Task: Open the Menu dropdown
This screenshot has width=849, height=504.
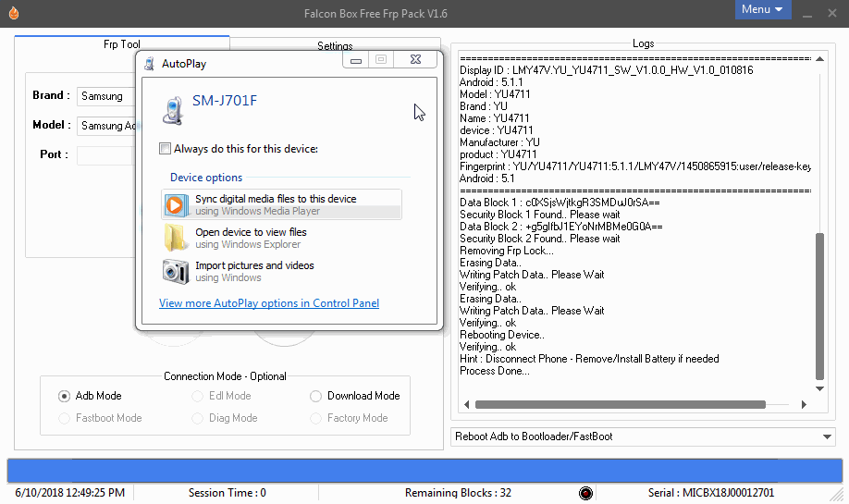Action: (762, 9)
